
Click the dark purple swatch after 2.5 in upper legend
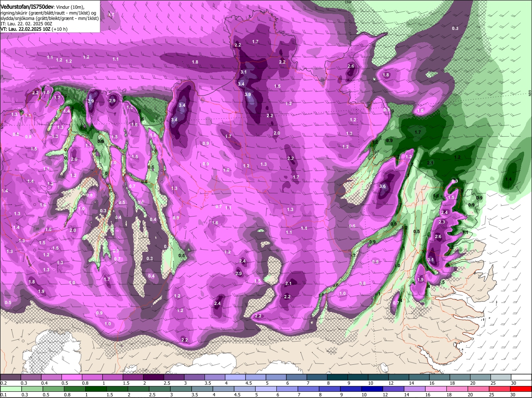(173, 377)
